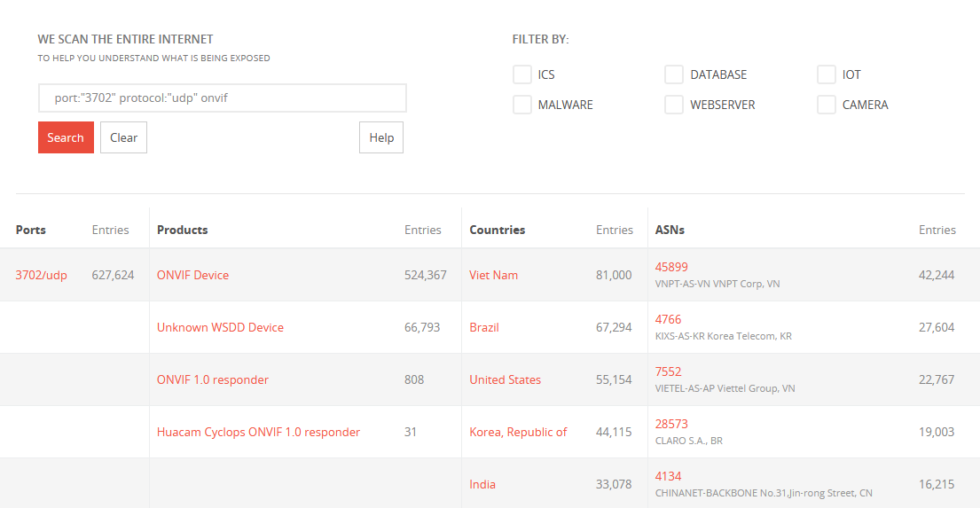This screenshot has width=980, height=508.
Task: Filter by Viet Nam country link
Action: point(493,275)
